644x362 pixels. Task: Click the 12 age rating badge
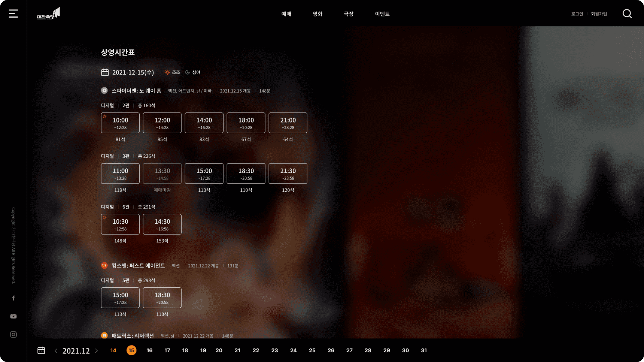104,90
